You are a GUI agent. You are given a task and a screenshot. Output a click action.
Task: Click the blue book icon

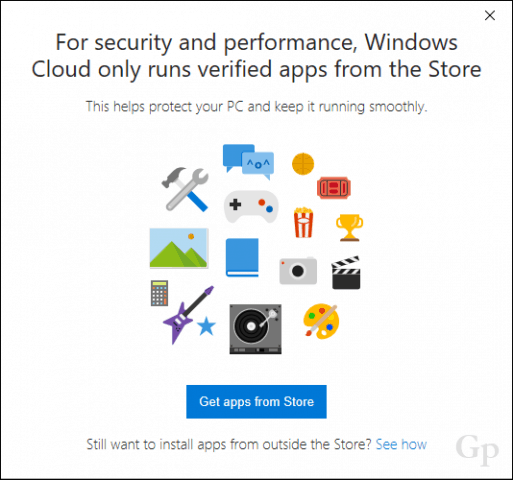tap(242, 257)
